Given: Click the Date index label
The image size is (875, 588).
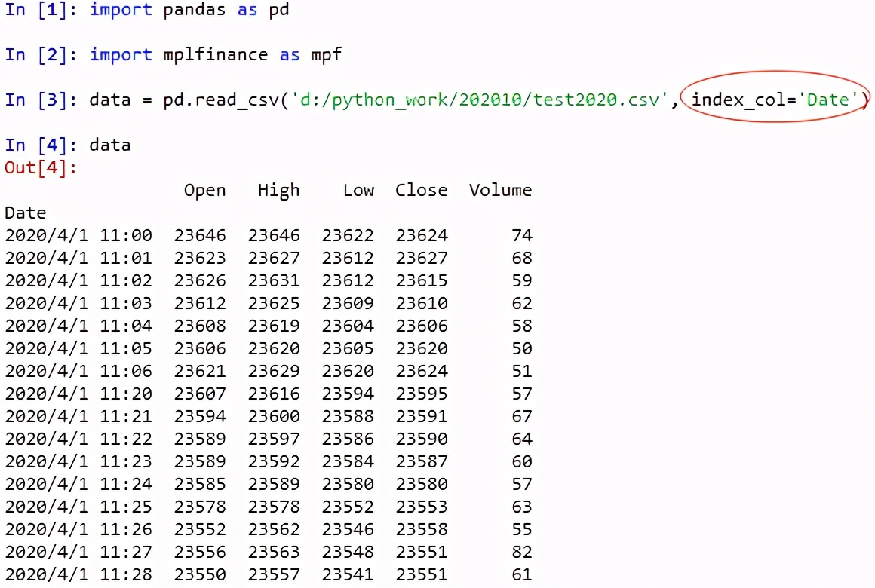Looking at the screenshot, I should [x=25, y=213].
